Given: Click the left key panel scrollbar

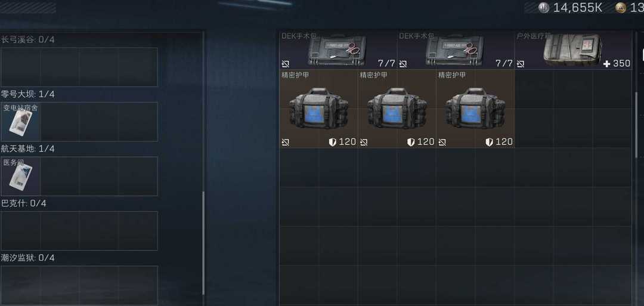Looking at the screenshot, I should click(x=203, y=243).
